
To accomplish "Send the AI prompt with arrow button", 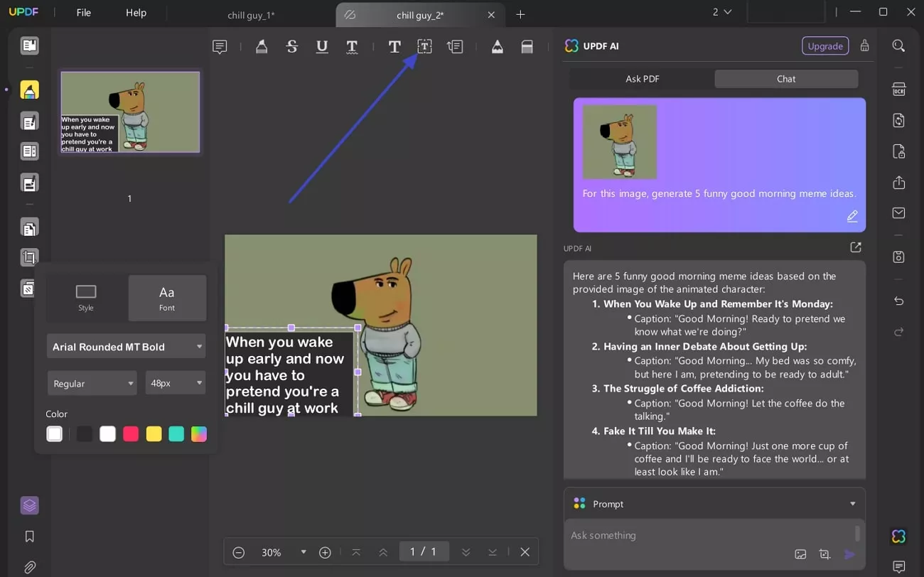I will click(x=849, y=554).
